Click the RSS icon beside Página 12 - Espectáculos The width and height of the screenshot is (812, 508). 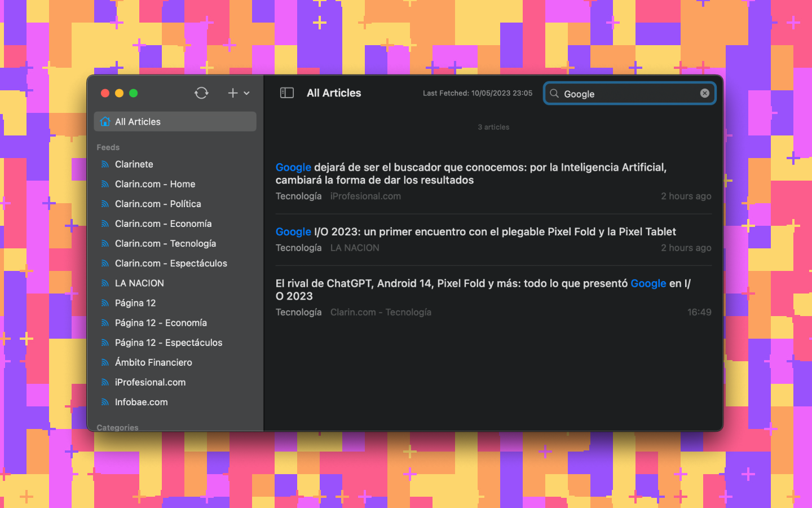(105, 343)
